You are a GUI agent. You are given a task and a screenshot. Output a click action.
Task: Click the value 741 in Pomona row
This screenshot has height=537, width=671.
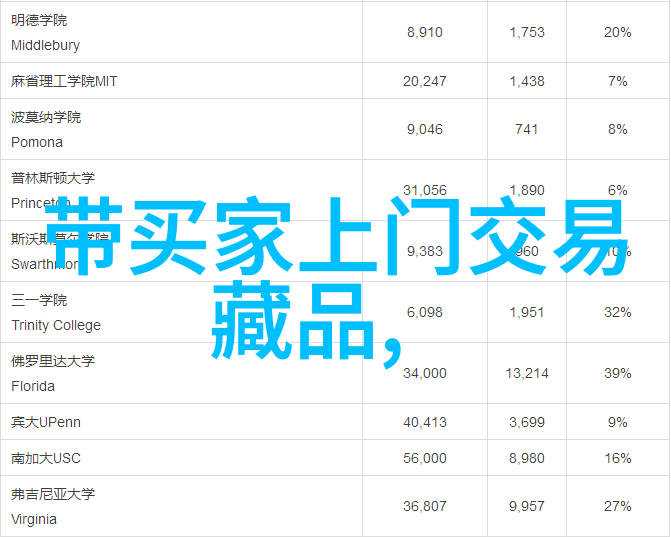pos(527,129)
